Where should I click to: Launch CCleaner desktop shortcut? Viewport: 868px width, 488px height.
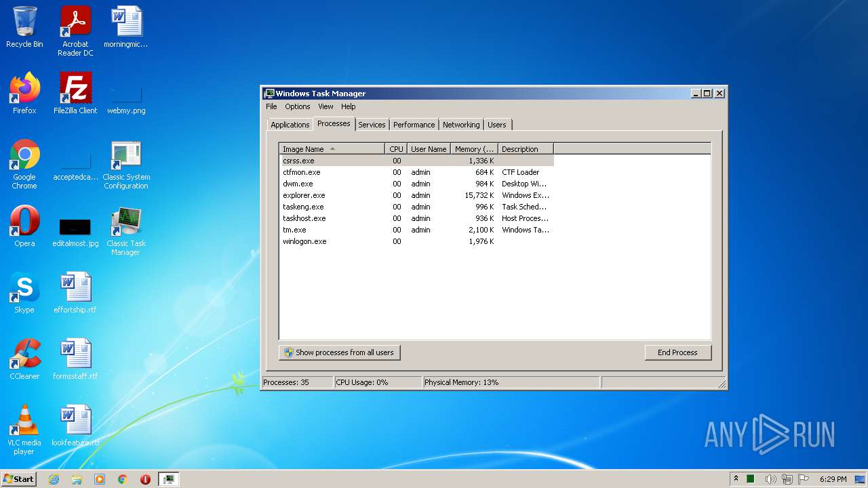click(x=24, y=359)
